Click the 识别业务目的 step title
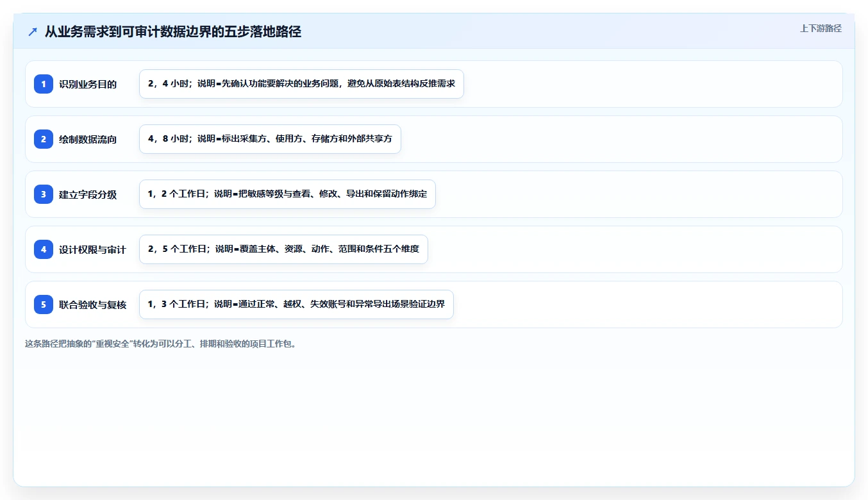868x500 pixels. click(x=88, y=84)
